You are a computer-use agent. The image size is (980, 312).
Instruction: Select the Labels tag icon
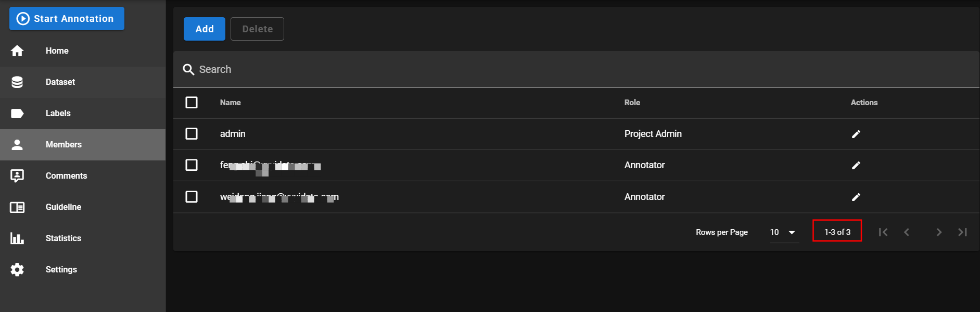(17, 113)
